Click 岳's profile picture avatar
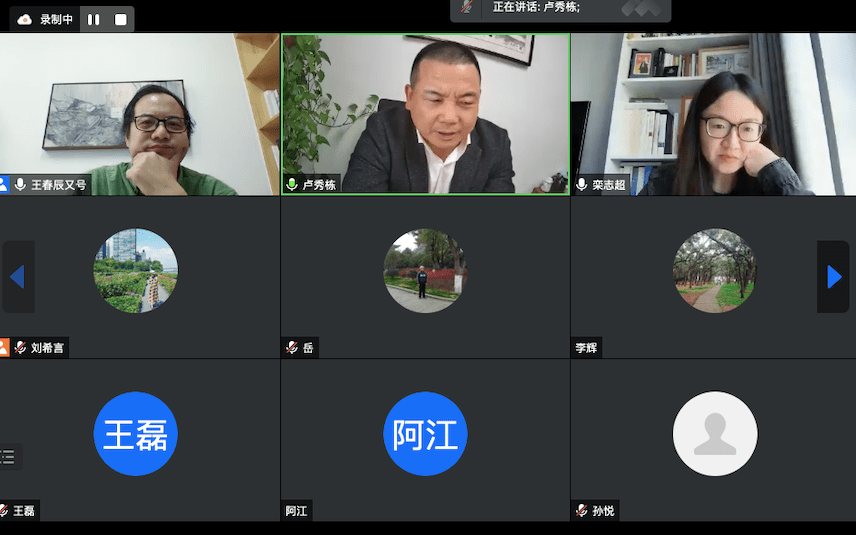 (x=425, y=271)
